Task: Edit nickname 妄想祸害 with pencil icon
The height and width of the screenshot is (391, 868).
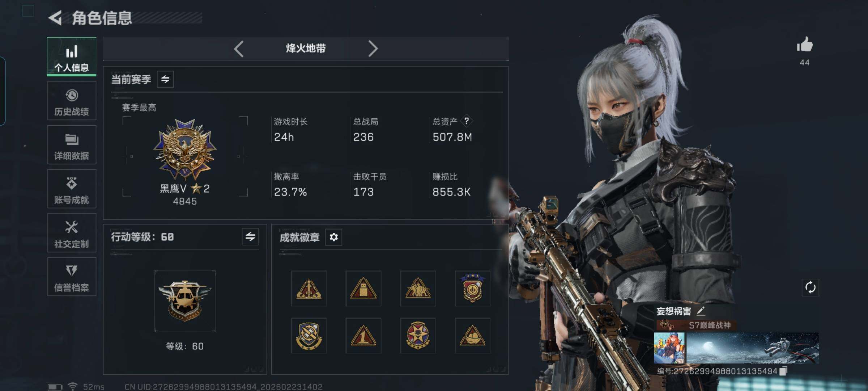Action: point(701,311)
